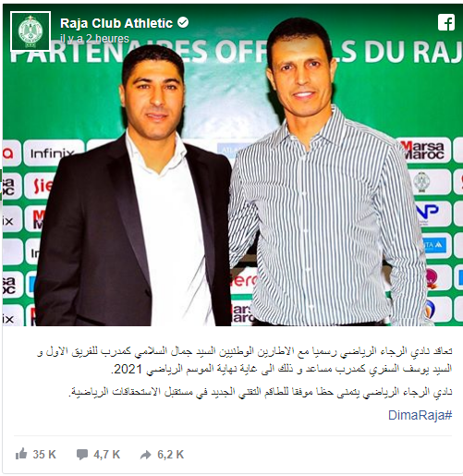Open the "il y a 2 heures" timestamp
Viewport: 463px width, 476px height.
tap(94, 39)
